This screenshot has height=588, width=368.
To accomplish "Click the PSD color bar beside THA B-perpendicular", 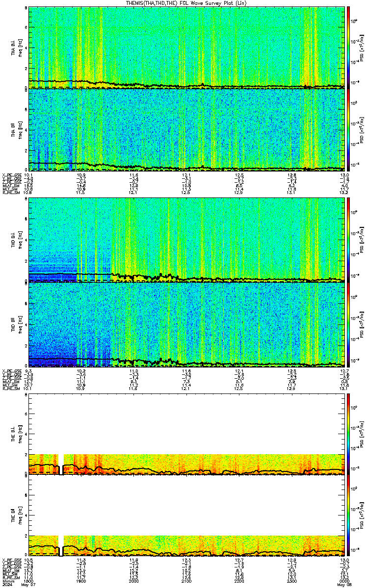I will coord(348,48).
